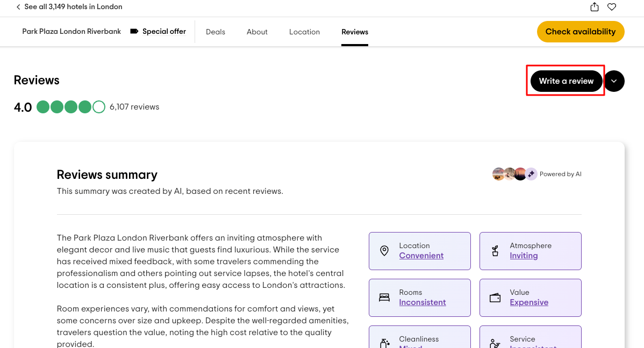Click the share icon at top right
644x348 pixels.
tap(595, 7)
